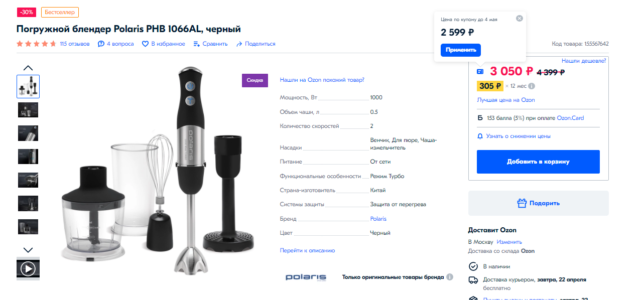Click the info icon next to original brand goods
This screenshot has height=300, width=644.
450,277
